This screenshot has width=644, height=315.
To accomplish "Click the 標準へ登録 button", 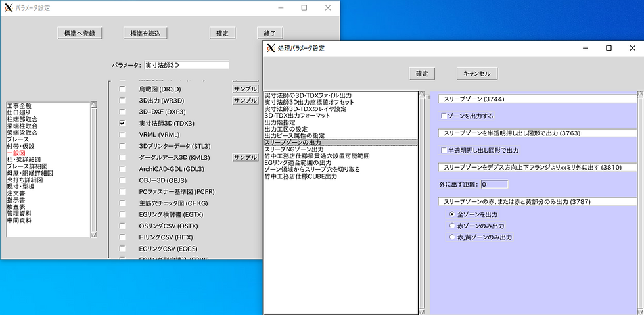I will point(80,34).
